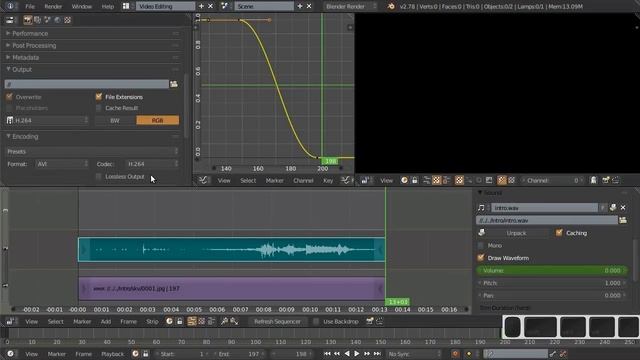Click the music note sound browse icon
The height and width of the screenshot is (360, 640).
click(x=481, y=208)
